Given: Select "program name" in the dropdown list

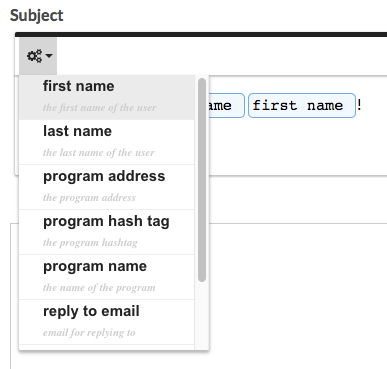Looking at the screenshot, I should (107, 277).
